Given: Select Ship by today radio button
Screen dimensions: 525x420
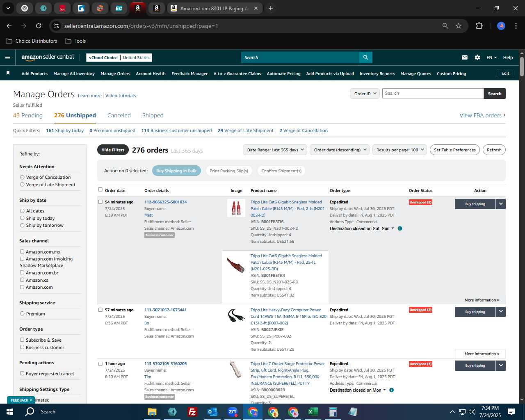Looking at the screenshot, I should (x=22, y=218).
